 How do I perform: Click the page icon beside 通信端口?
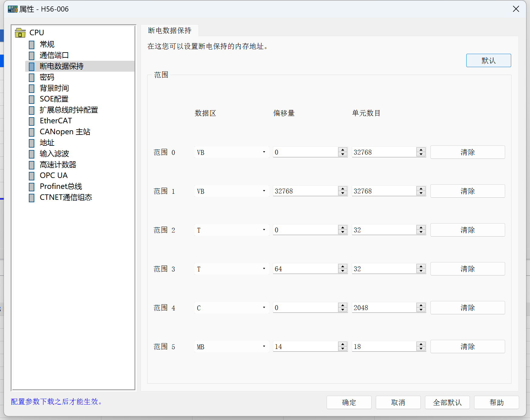(32, 56)
